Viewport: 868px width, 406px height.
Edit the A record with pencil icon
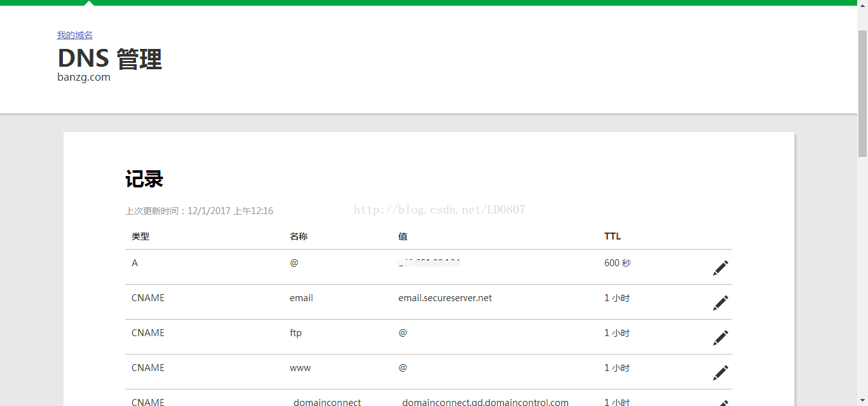click(721, 268)
